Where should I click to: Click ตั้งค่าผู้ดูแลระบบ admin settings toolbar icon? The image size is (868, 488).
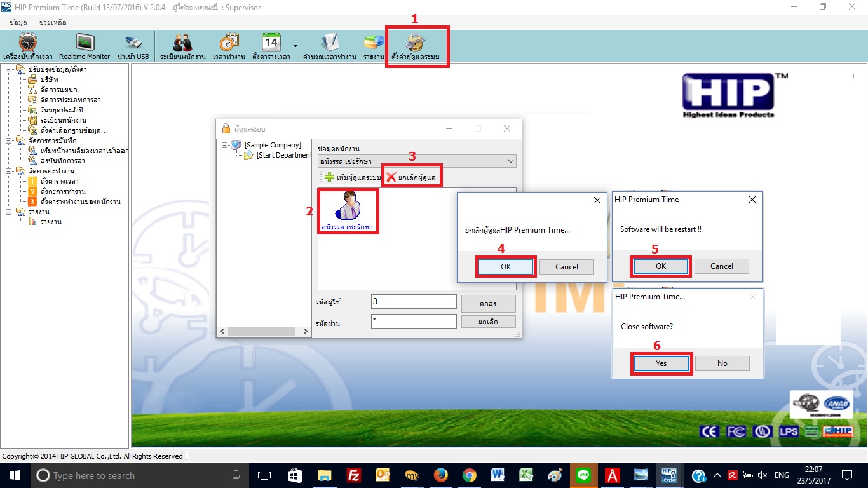tap(416, 46)
